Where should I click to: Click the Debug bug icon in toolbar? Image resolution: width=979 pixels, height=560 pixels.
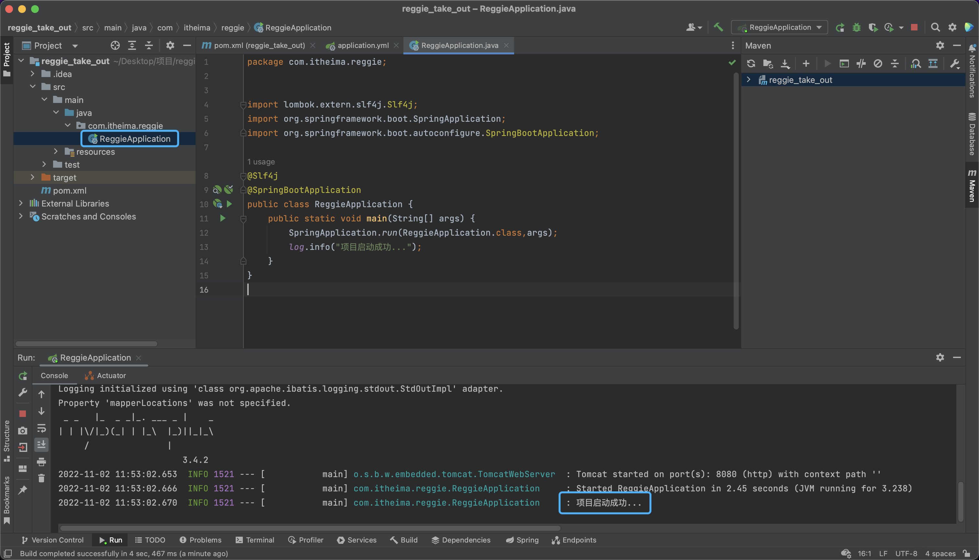856,27
